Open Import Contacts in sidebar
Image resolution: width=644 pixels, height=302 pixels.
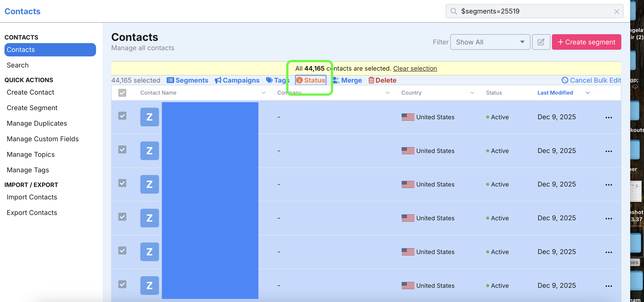coord(32,197)
